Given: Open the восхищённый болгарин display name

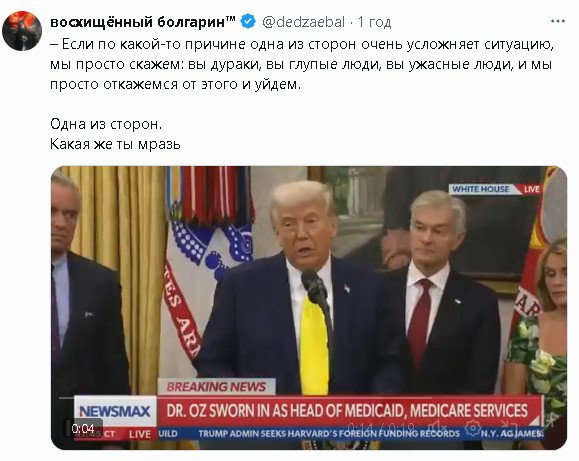Looking at the screenshot, I should (143, 22).
